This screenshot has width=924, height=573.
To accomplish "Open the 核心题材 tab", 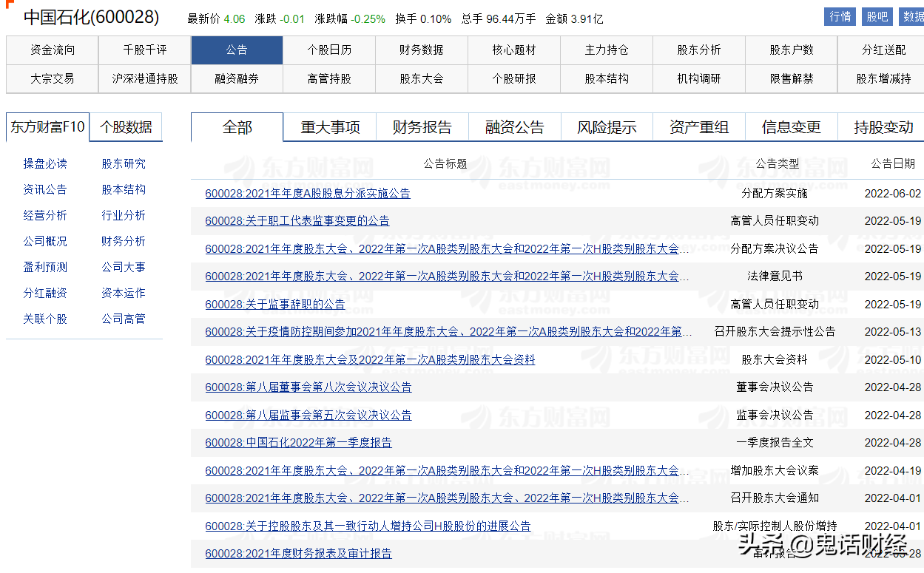I will pyautogui.click(x=514, y=50).
